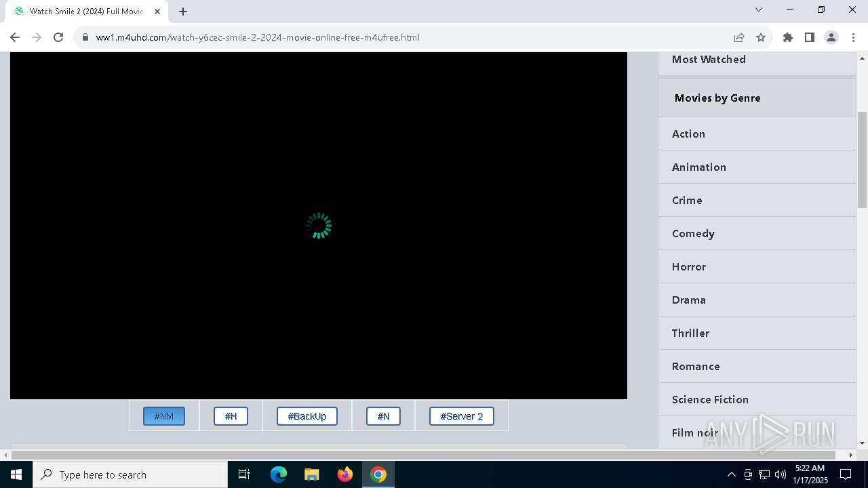Image resolution: width=868 pixels, height=488 pixels.
Task: Select the Chrome taskbar icon
Action: click(378, 474)
